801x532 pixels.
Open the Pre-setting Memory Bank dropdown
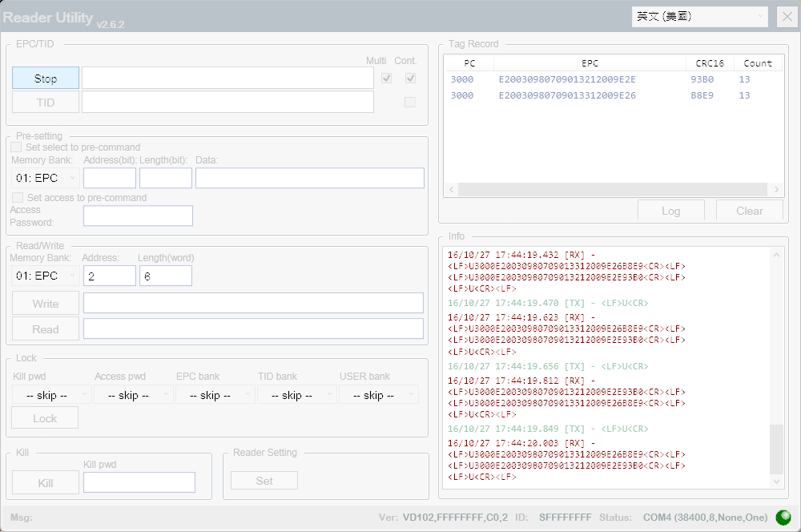pyautogui.click(x=45, y=178)
